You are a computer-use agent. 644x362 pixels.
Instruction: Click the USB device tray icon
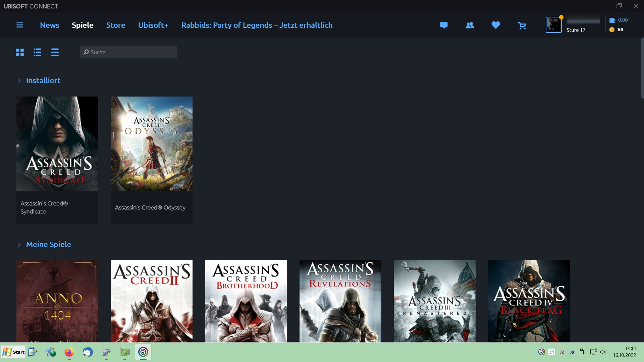[x=582, y=352]
